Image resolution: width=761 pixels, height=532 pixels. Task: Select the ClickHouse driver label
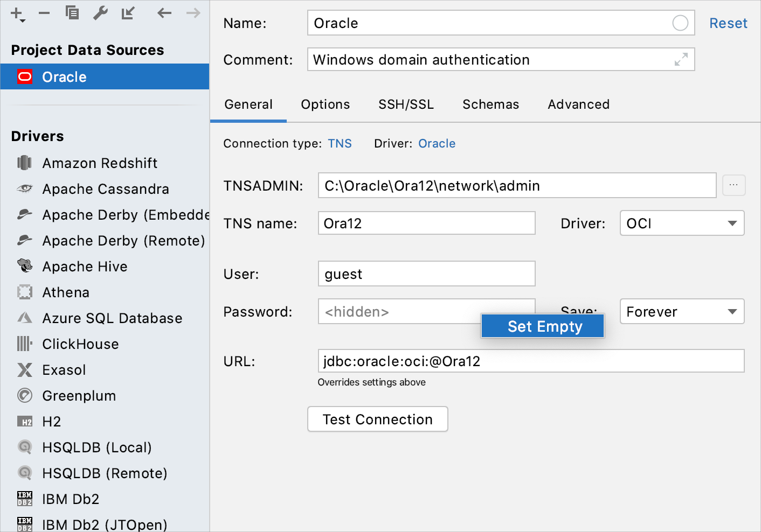(80, 344)
